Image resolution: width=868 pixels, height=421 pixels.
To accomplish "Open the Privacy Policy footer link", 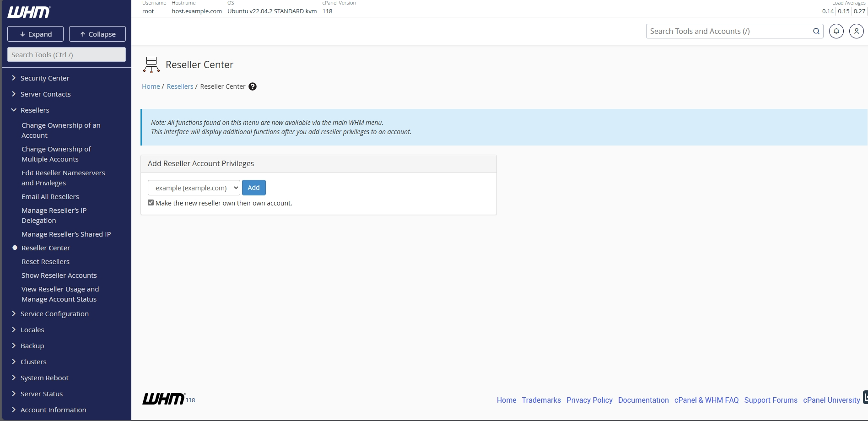I will click(589, 400).
